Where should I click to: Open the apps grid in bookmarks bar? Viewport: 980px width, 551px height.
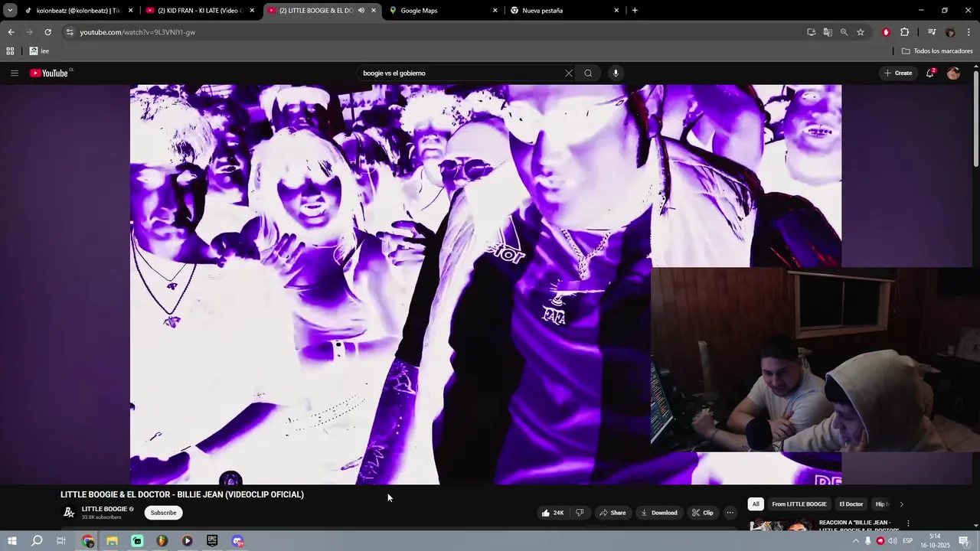10,51
